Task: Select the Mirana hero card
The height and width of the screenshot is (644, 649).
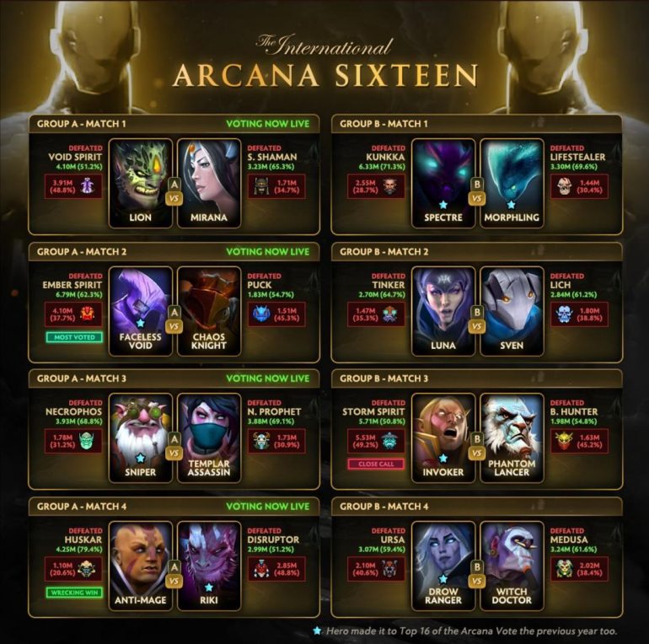Action: coord(209,184)
